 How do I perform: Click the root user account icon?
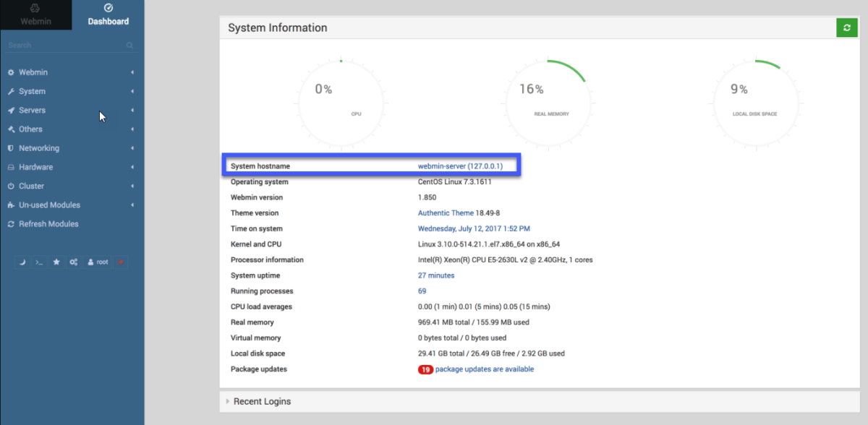click(94, 262)
